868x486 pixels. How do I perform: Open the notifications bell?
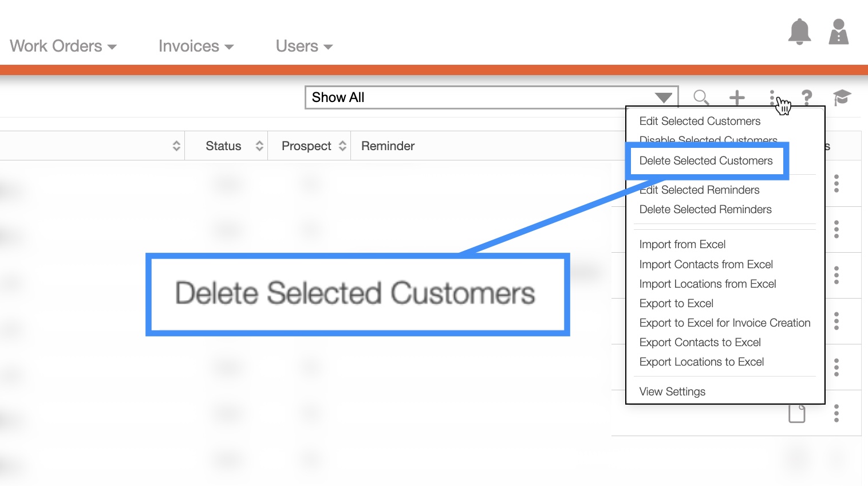799,32
